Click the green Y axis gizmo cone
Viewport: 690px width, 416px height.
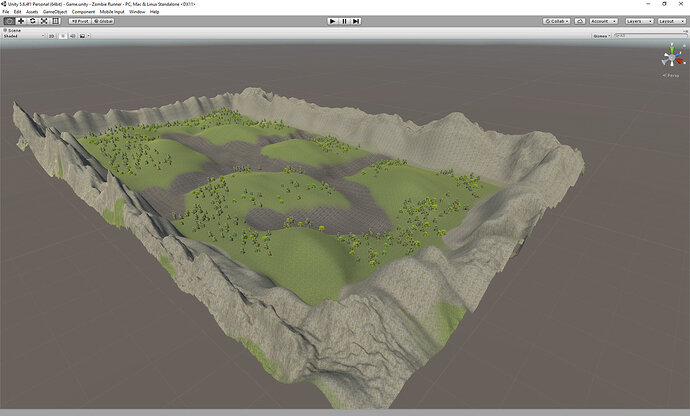pyautogui.click(x=672, y=50)
